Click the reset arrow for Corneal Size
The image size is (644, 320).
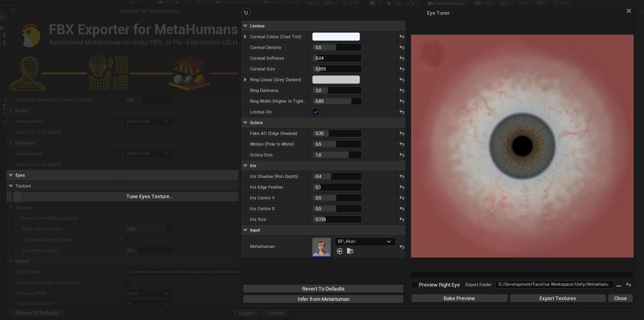coord(402,69)
